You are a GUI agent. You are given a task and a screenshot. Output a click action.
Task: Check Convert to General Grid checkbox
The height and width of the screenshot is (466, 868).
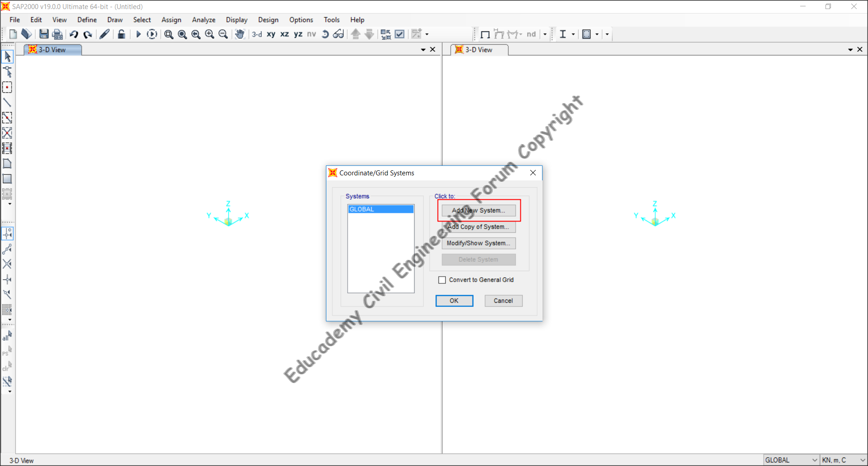tap(442, 280)
